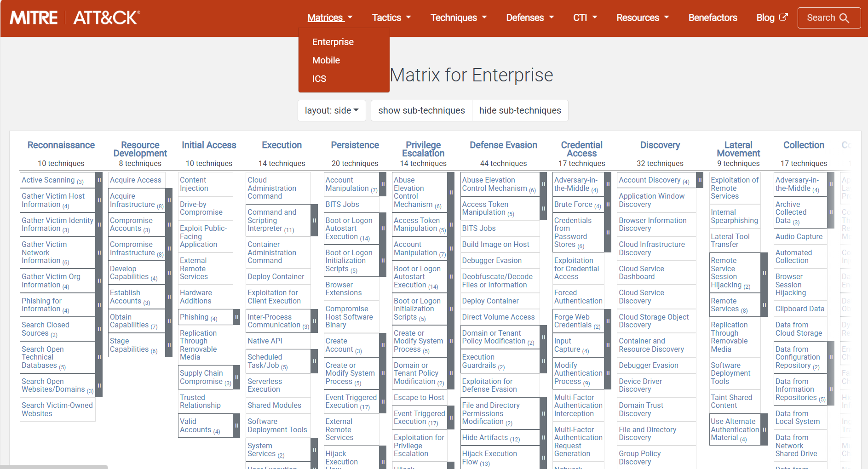Expand Command and Scripting Interpreter sub-techniques
Viewport: 868px width, 469px height.
click(314, 220)
